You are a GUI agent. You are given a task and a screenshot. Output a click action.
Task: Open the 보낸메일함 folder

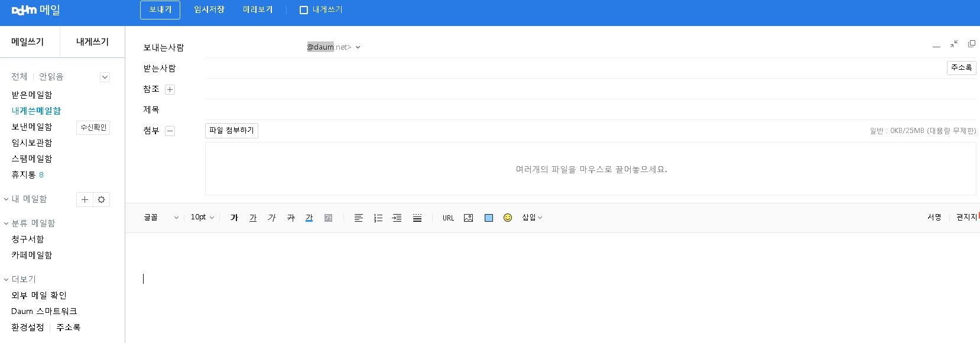point(32,127)
